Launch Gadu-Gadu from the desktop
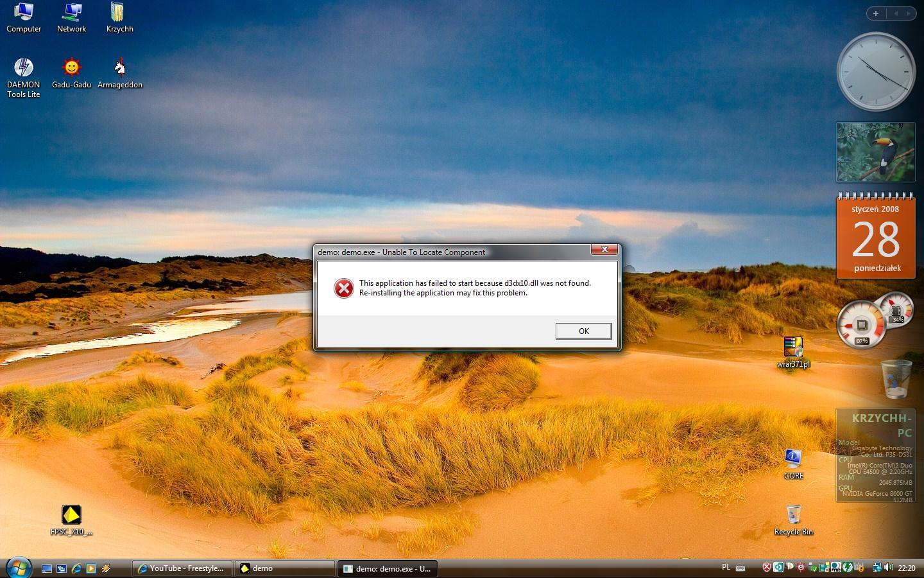 tap(71, 68)
